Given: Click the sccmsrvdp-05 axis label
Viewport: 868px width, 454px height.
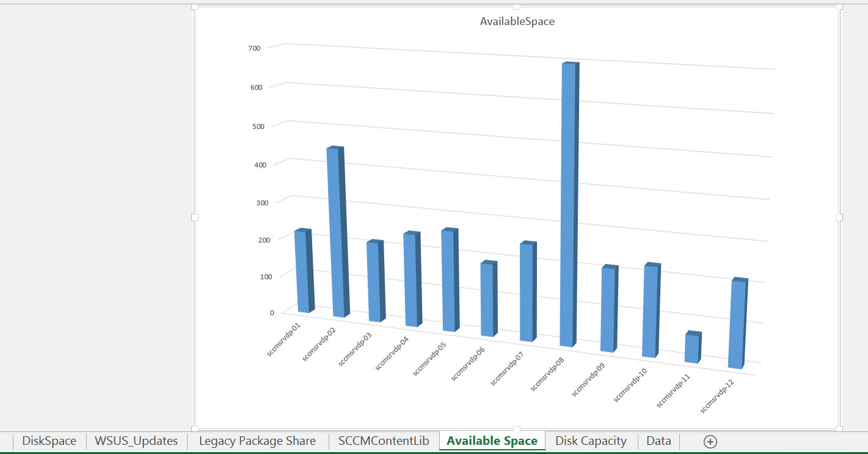Looking at the screenshot, I should (429, 359).
